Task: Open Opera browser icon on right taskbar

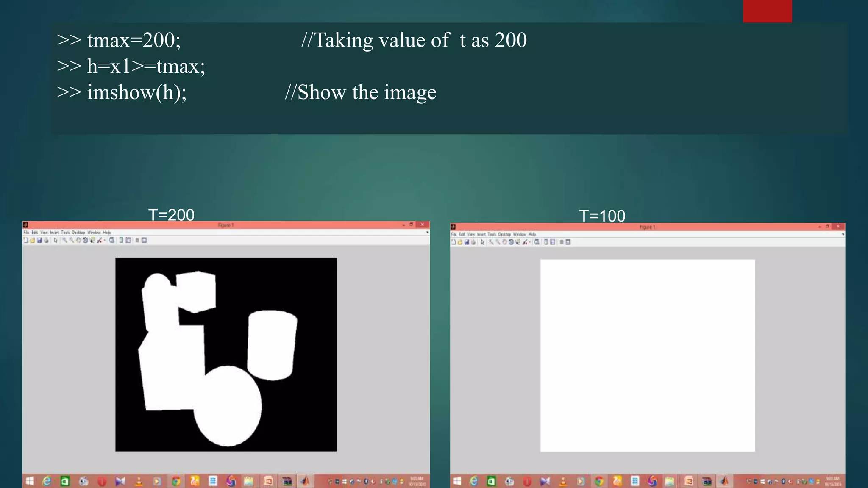Action: tap(527, 481)
